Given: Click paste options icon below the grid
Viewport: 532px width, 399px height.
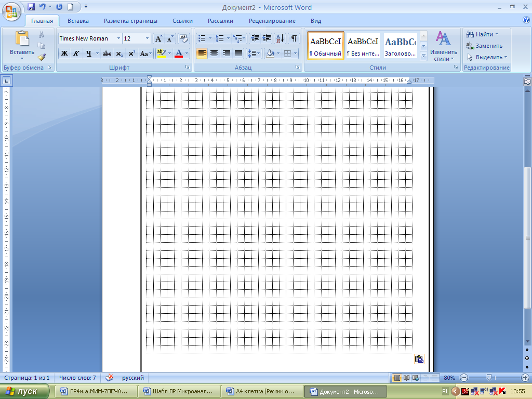Looking at the screenshot, I should [419, 359].
